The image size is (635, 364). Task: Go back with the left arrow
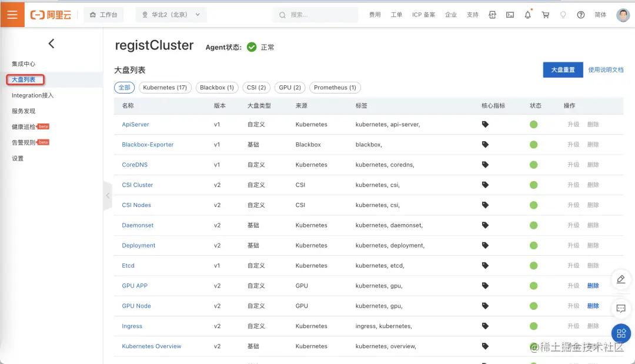(x=51, y=44)
